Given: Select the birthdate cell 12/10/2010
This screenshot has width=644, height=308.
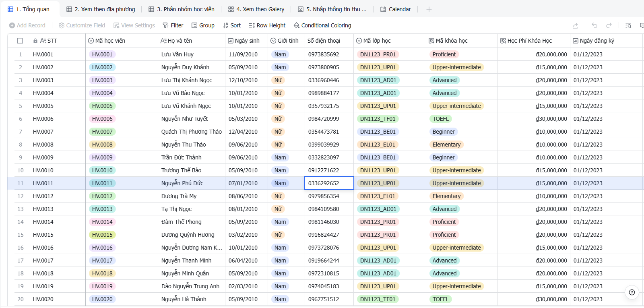Looking at the screenshot, I should (x=246, y=80).
